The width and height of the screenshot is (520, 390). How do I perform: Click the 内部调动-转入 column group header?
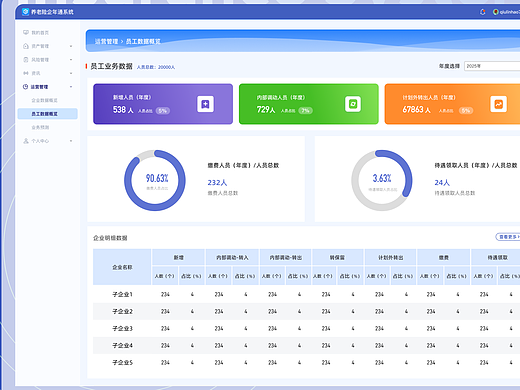click(232, 257)
